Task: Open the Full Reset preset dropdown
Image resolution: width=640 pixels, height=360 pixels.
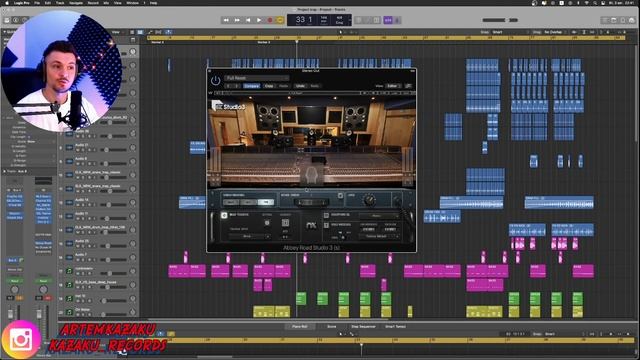Action: coord(257,78)
